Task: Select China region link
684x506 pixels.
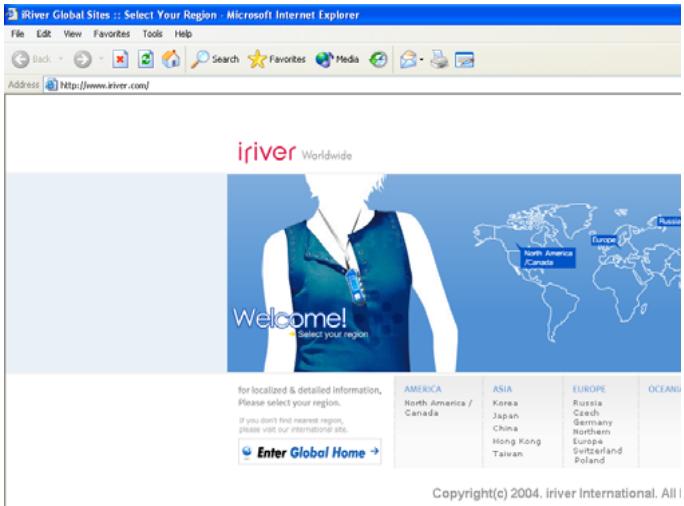Action: pyautogui.click(x=505, y=428)
